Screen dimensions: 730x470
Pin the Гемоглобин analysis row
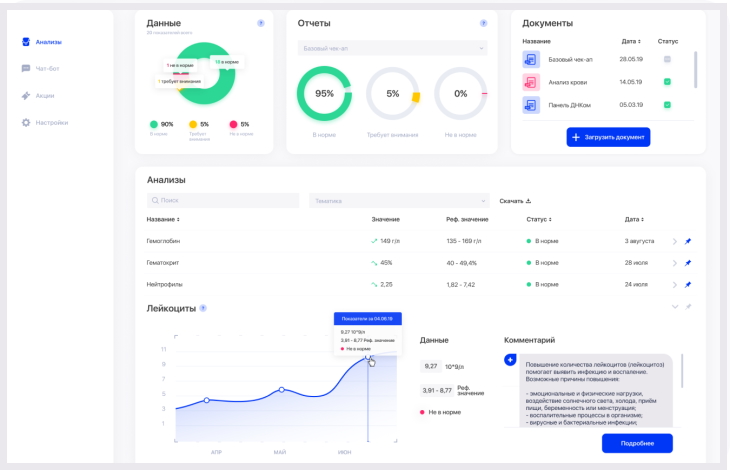point(688,241)
